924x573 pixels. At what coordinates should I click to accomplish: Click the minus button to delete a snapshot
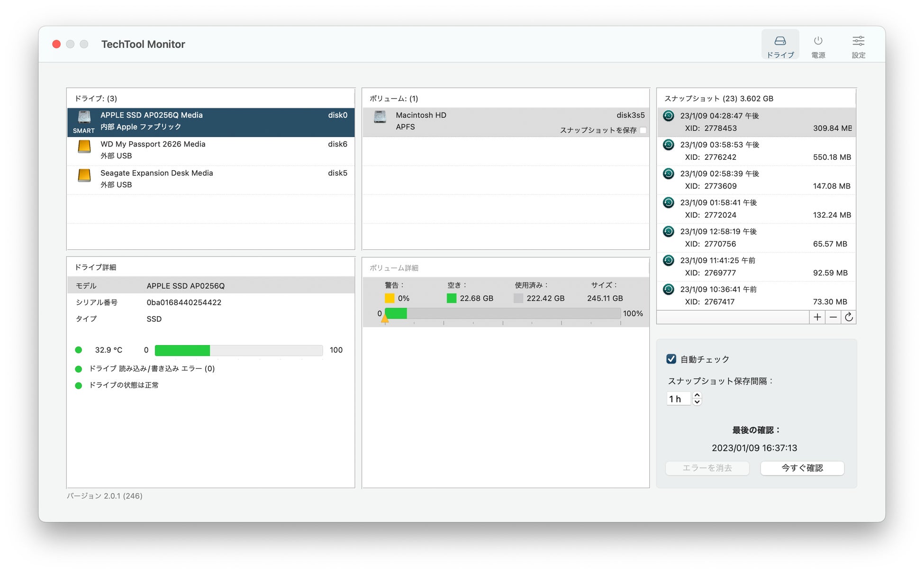(833, 318)
